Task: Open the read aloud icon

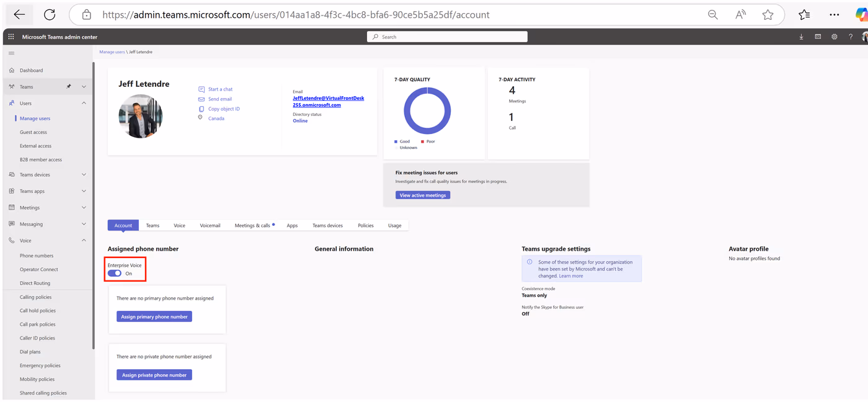Action: pyautogui.click(x=740, y=14)
